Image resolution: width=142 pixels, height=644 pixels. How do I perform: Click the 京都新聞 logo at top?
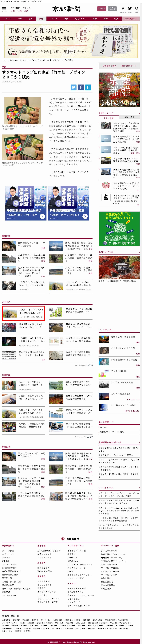click(x=66, y=9)
